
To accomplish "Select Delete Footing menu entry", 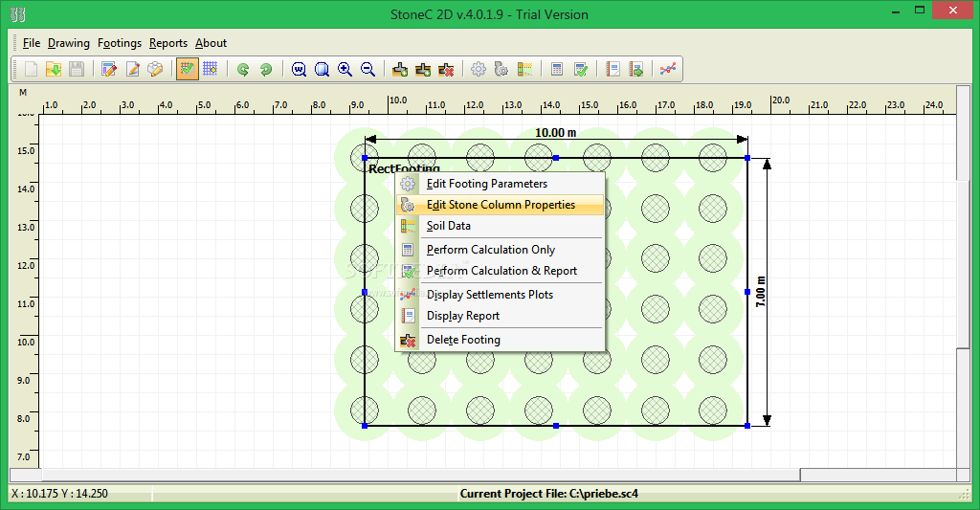I will [x=500, y=340].
